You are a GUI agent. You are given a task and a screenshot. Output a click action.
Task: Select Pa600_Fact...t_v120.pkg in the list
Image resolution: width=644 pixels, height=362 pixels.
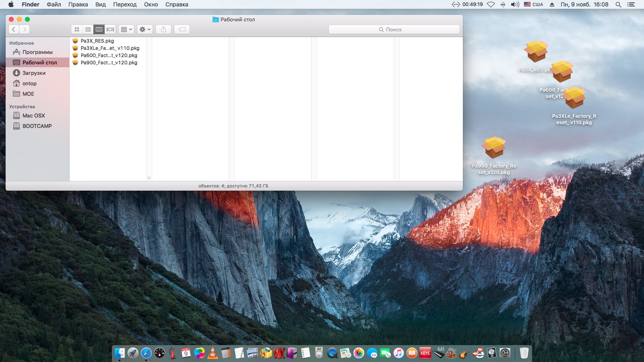click(108, 55)
